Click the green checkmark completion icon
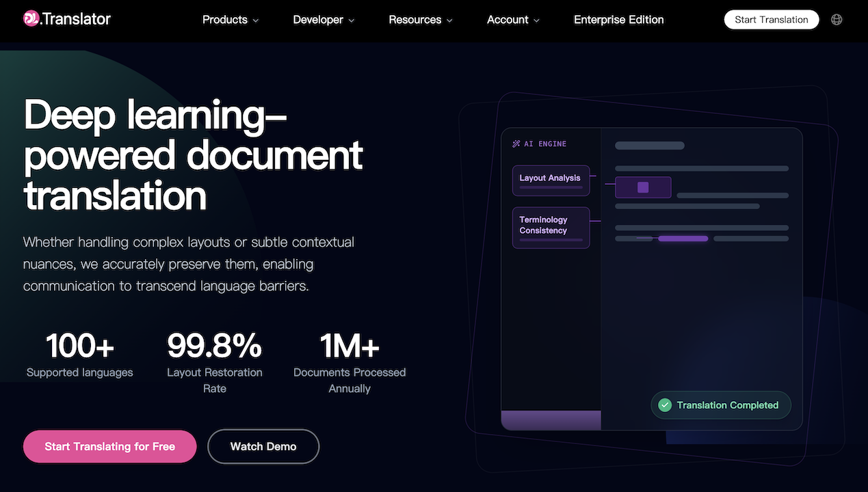This screenshot has width=868, height=492. click(664, 405)
